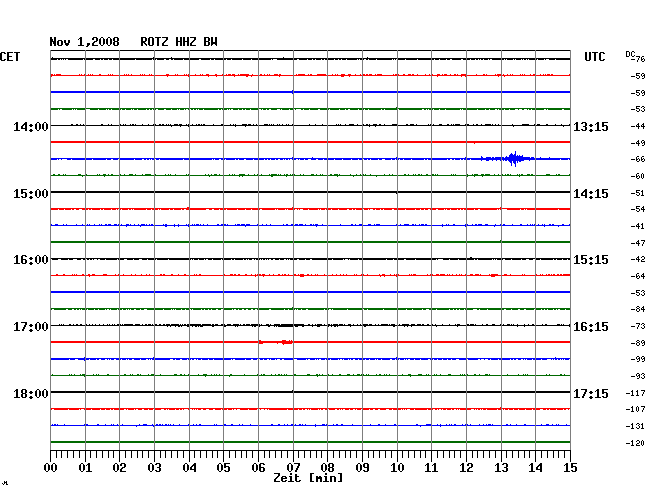Click the "UTC" time zone label
The width and height of the screenshot is (650, 494).
pyautogui.click(x=594, y=57)
